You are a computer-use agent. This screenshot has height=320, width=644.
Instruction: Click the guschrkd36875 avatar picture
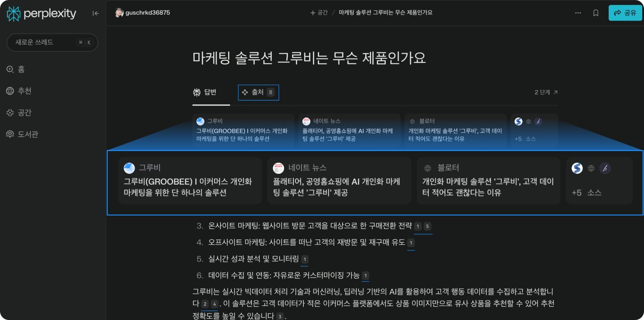119,13
